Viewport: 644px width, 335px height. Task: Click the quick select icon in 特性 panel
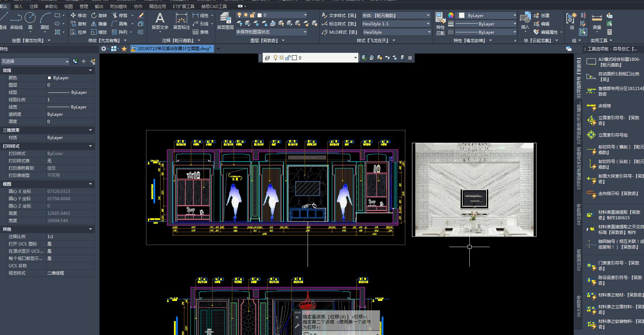click(93, 62)
